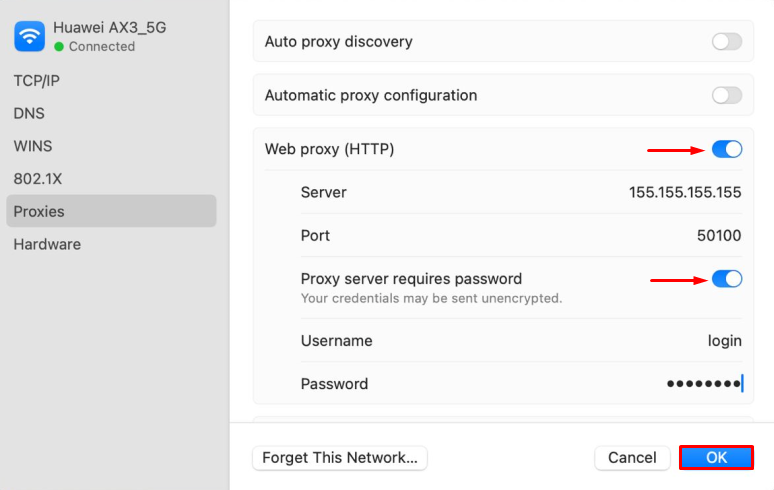The width and height of the screenshot is (774, 490).
Task: Click the blue Wi-Fi network icon
Action: [30, 36]
